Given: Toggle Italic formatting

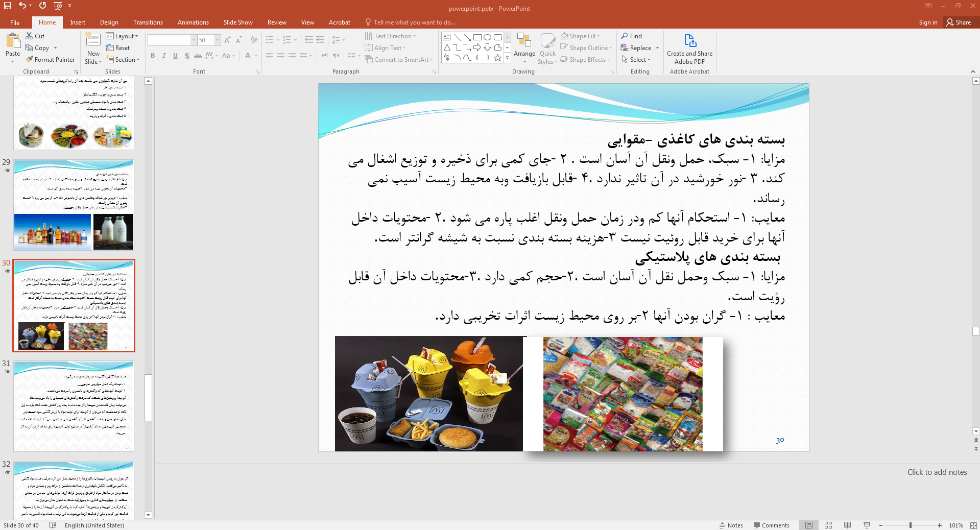Looking at the screenshot, I should pos(164,56).
